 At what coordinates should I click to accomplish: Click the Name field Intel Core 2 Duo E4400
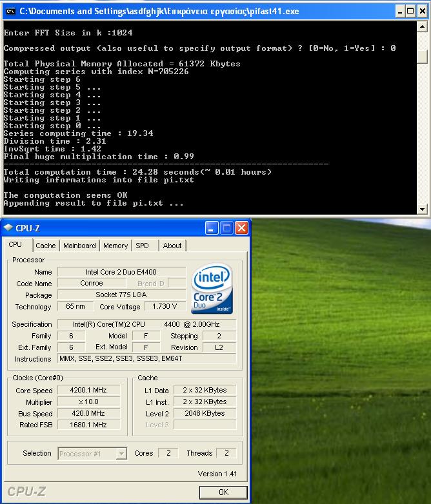click(x=121, y=272)
